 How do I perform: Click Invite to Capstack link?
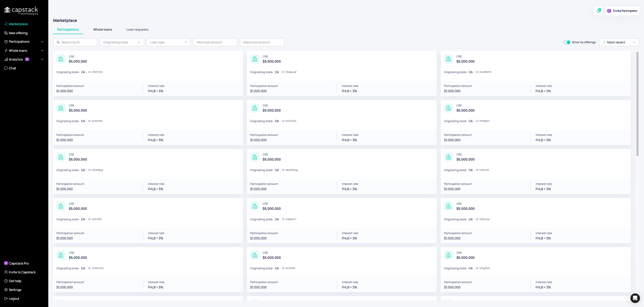pyautogui.click(x=22, y=272)
